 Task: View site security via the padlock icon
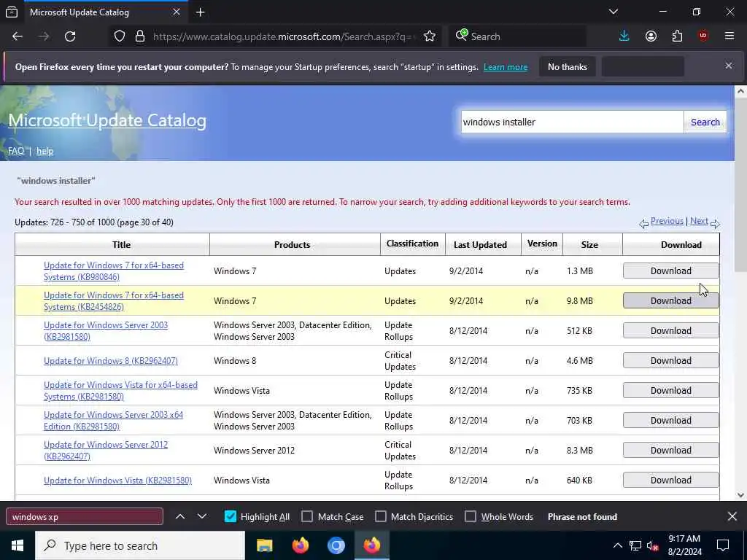coord(139,36)
